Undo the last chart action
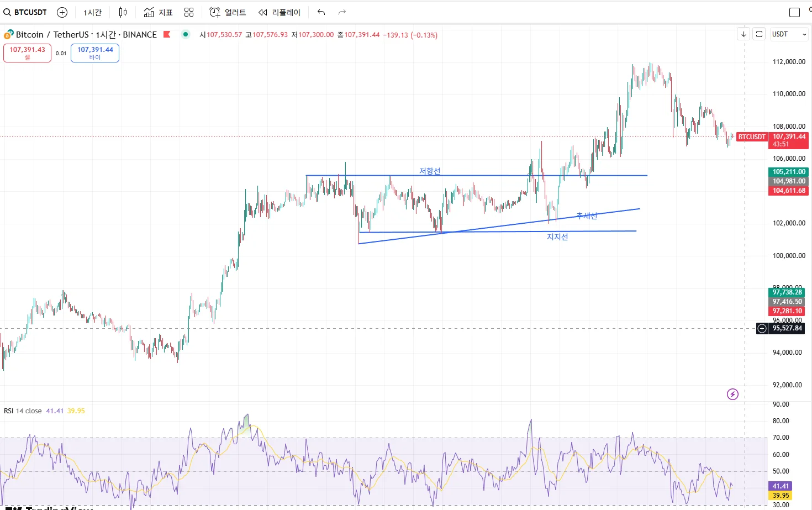This screenshot has width=812, height=510. (x=321, y=12)
